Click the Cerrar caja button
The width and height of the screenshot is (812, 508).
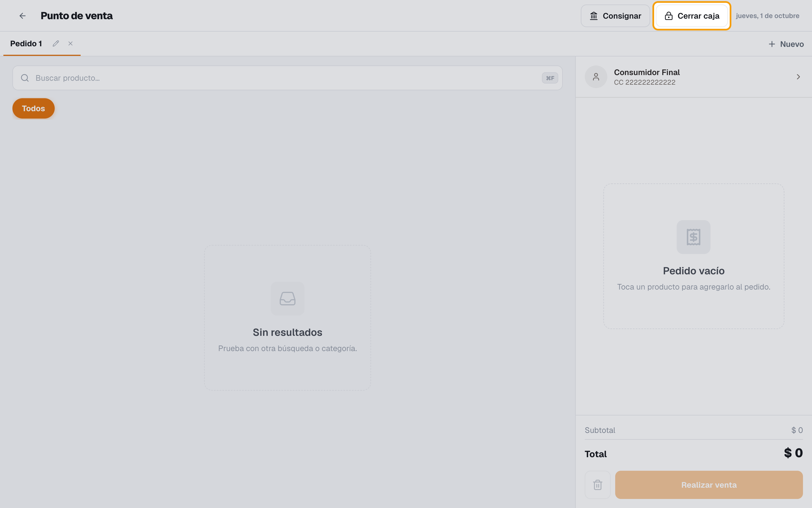click(692, 16)
